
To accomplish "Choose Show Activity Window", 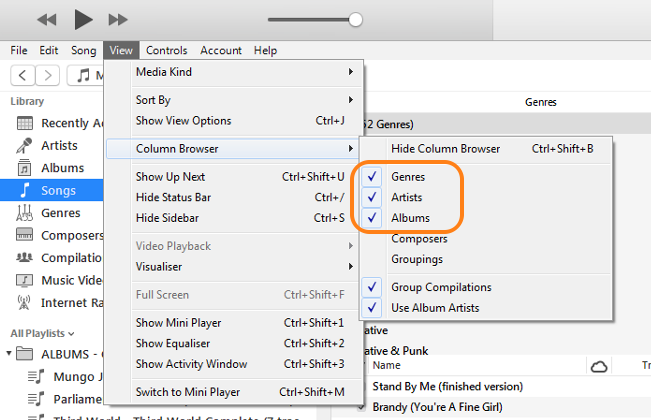I will click(234, 364).
